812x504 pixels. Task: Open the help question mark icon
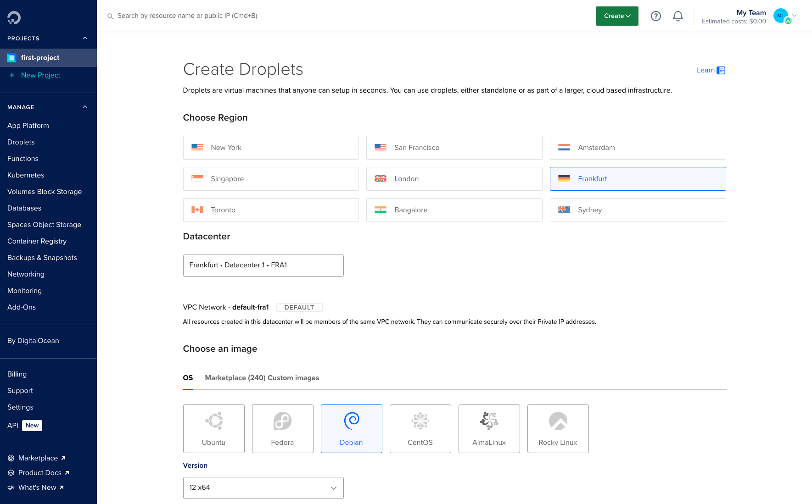656,16
